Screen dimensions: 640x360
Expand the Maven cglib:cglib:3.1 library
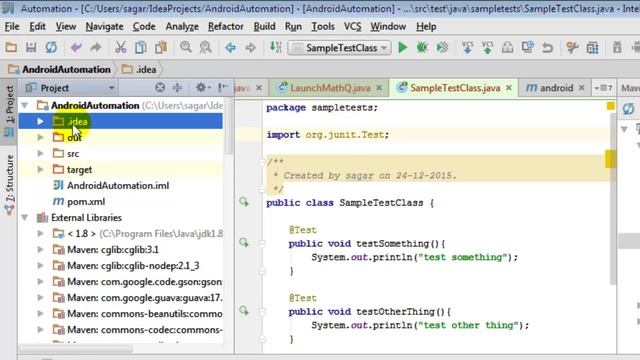[40, 249]
